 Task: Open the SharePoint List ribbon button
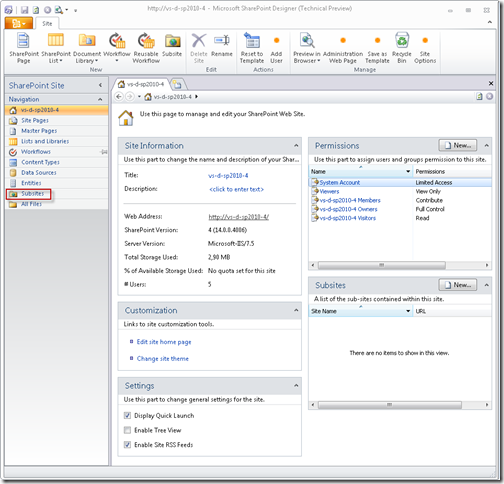pyautogui.click(x=56, y=48)
